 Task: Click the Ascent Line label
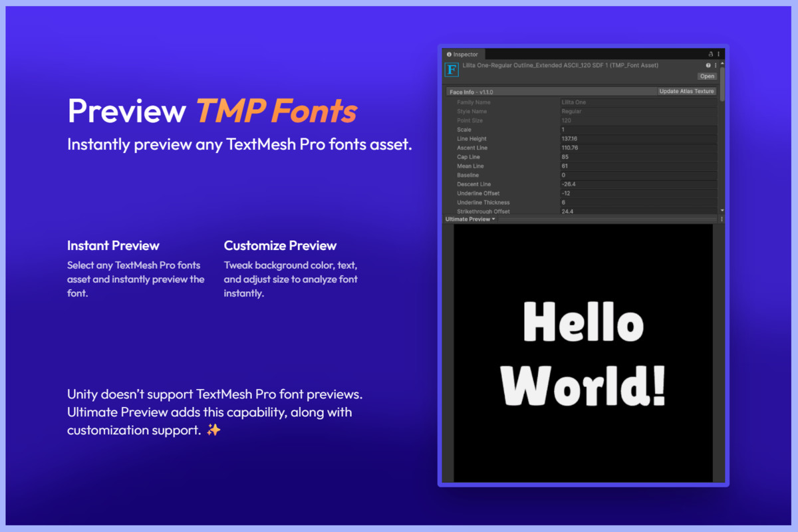tap(472, 148)
